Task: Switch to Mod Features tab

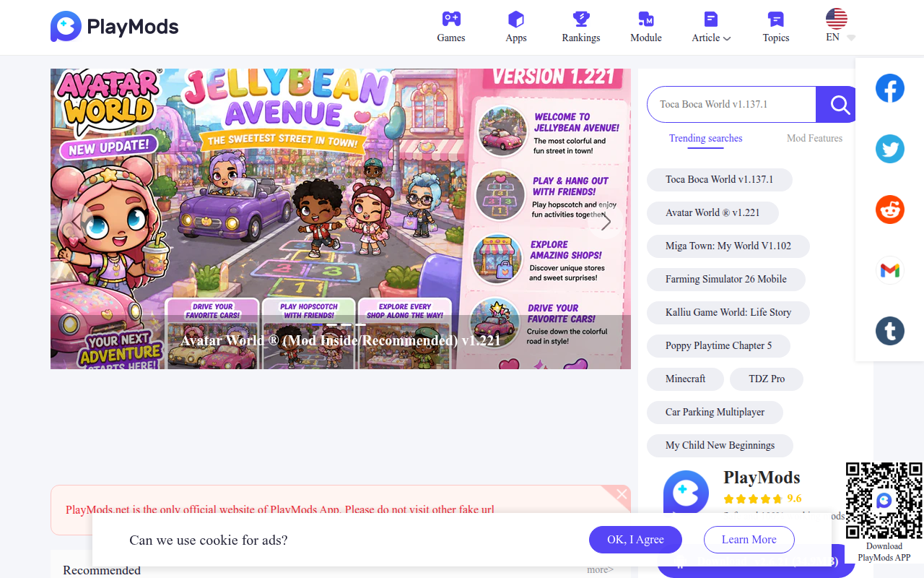Action: point(814,138)
